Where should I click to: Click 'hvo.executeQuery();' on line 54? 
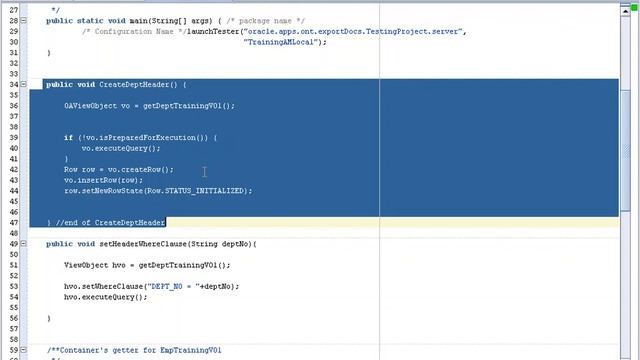[105, 297]
